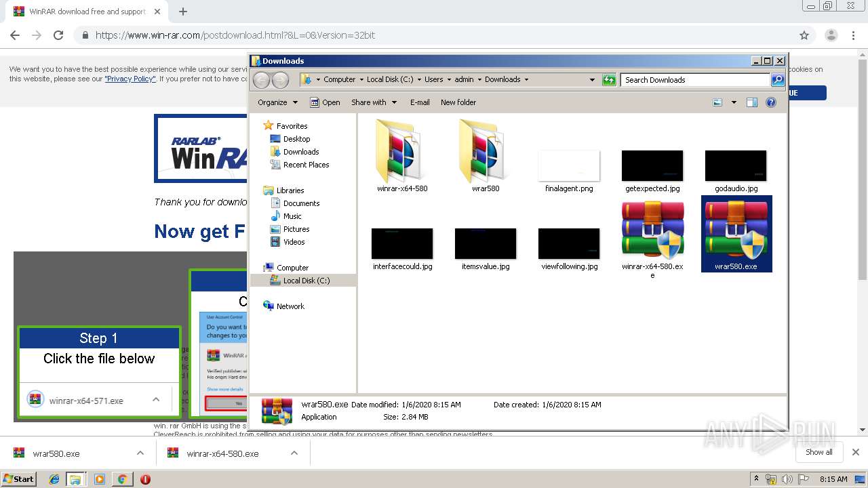The width and height of the screenshot is (868, 488).
Task: Click Computer in the address breadcrumb
Action: click(x=339, y=79)
